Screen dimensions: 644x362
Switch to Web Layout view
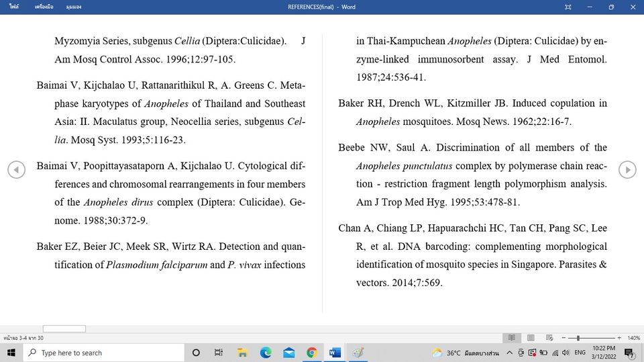(x=549, y=338)
